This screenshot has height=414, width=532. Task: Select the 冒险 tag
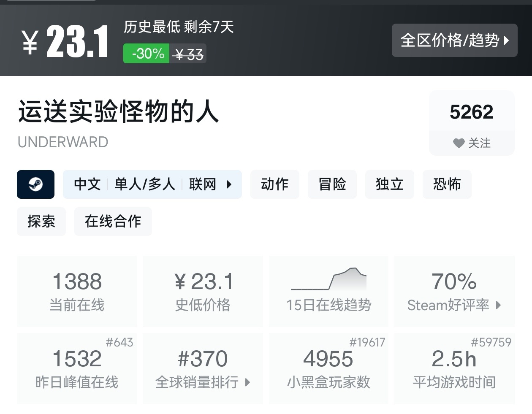[x=332, y=184]
